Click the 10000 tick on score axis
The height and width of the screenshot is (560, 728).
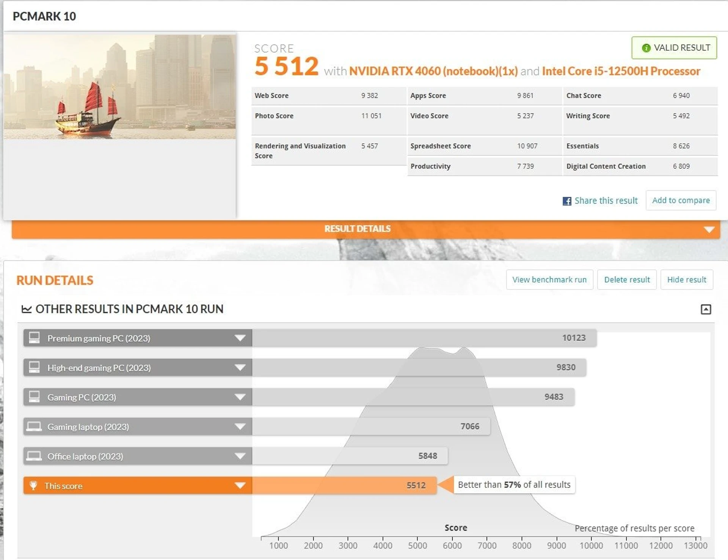pos(591,545)
